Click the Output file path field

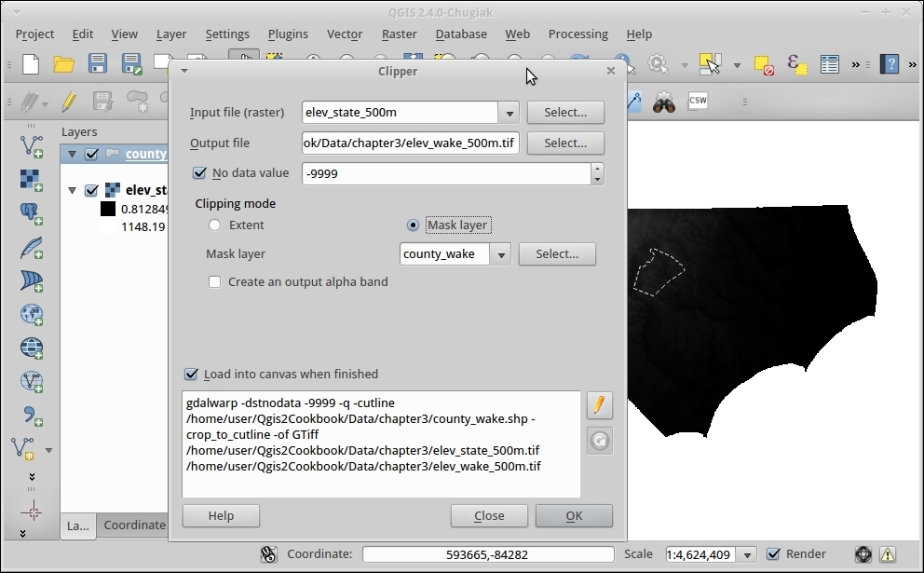411,143
